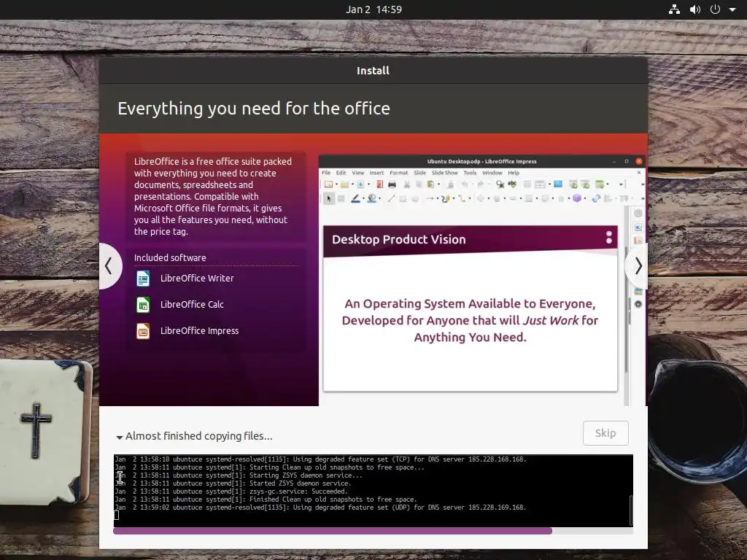The width and height of the screenshot is (747, 560).
Task: Click the Fill Color bucket icon in Impress toolbar
Action: (372, 198)
